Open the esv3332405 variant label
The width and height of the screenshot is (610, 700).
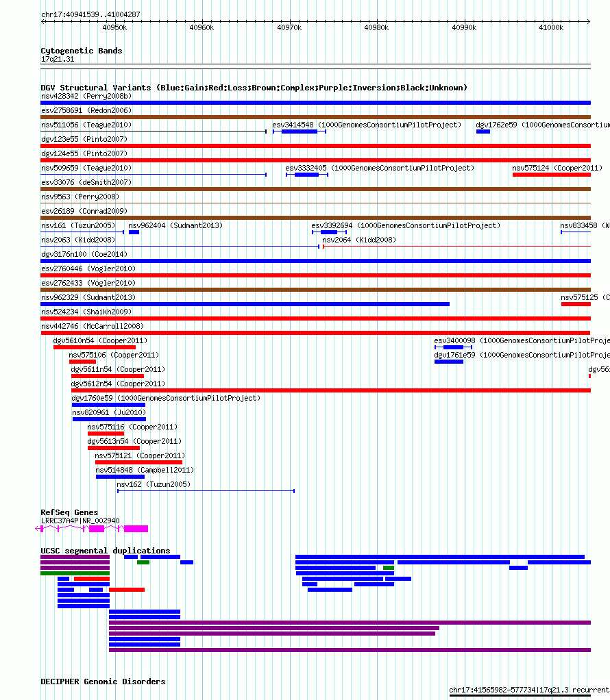(x=380, y=168)
